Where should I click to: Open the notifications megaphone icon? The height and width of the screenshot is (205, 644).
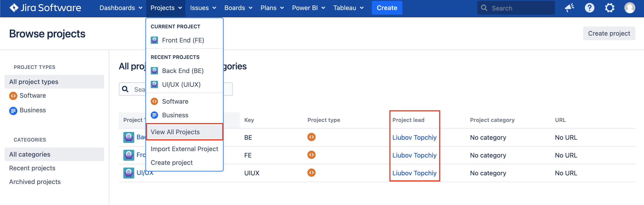pyautogui.click(x=569, y=8)
